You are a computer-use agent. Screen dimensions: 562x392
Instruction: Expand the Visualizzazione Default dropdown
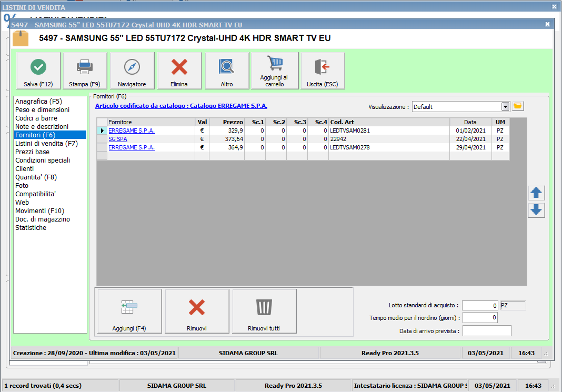505,107
